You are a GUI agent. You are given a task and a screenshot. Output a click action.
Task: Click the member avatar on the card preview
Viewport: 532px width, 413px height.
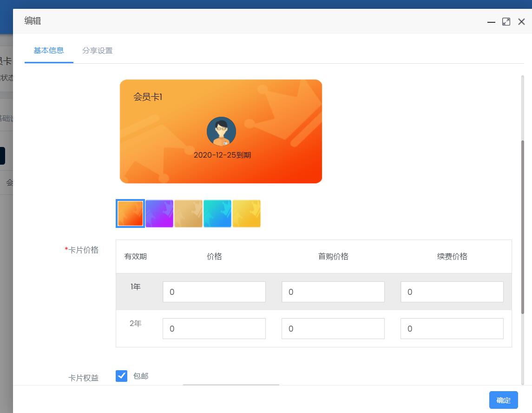click(x=221, y=132)
